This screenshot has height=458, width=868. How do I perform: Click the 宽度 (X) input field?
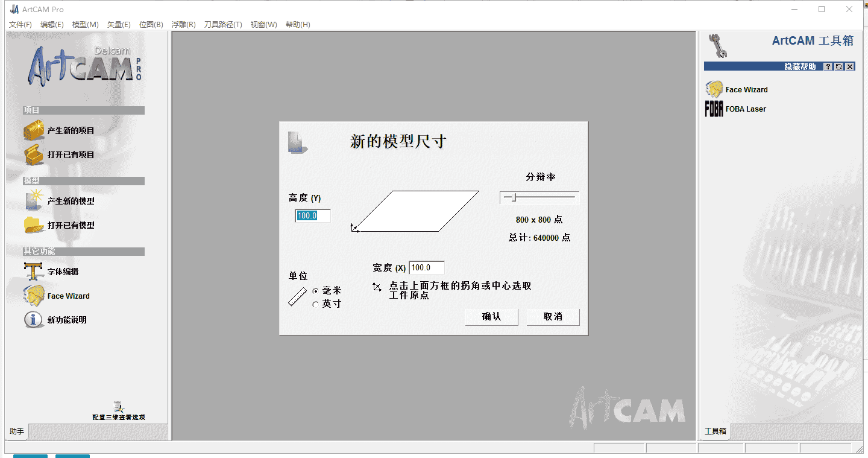(427, 268)
